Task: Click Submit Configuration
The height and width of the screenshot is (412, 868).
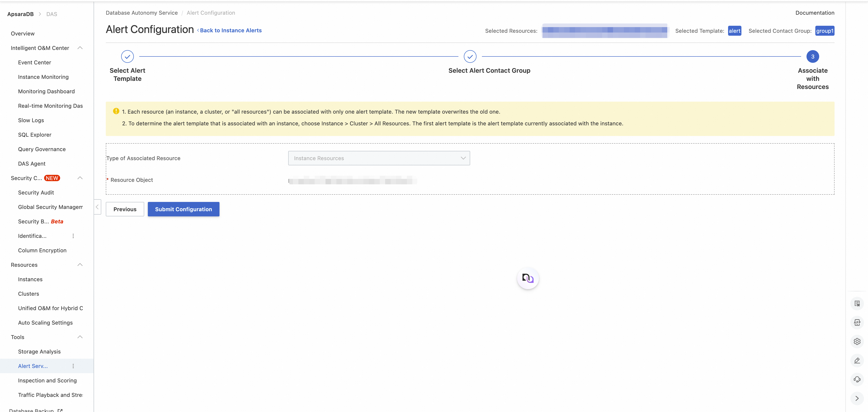Action: [183, 209]
